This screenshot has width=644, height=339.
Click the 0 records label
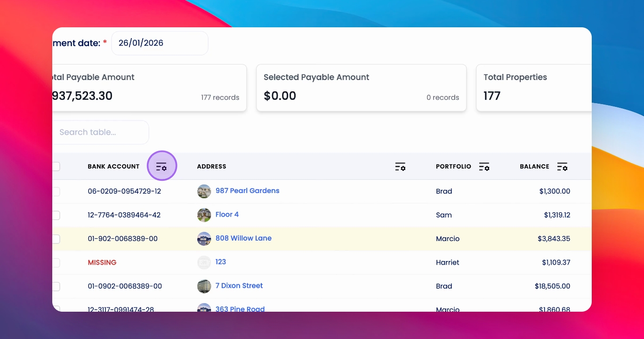tap(443, 97)
